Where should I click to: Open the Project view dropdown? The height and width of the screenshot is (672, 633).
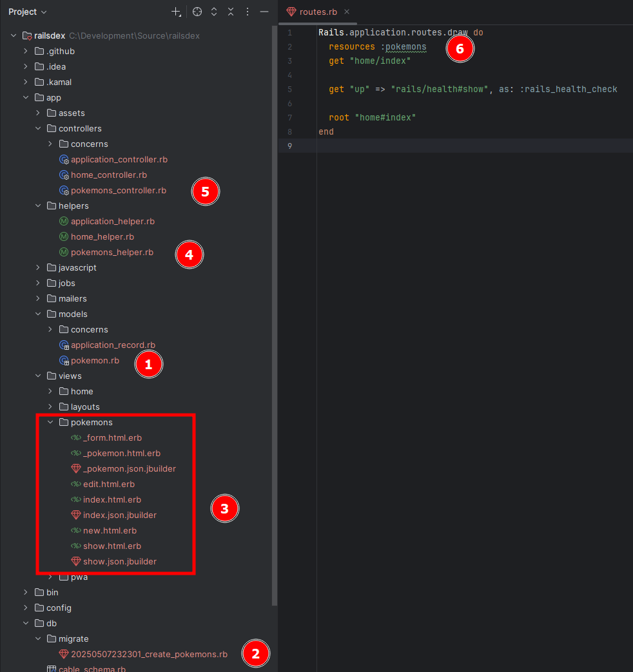click(28, 12)
